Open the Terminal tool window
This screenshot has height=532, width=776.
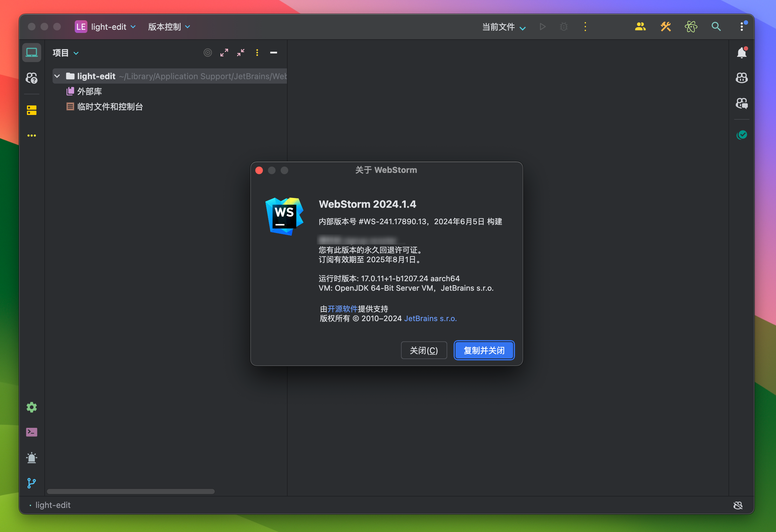tap(32, 433)
